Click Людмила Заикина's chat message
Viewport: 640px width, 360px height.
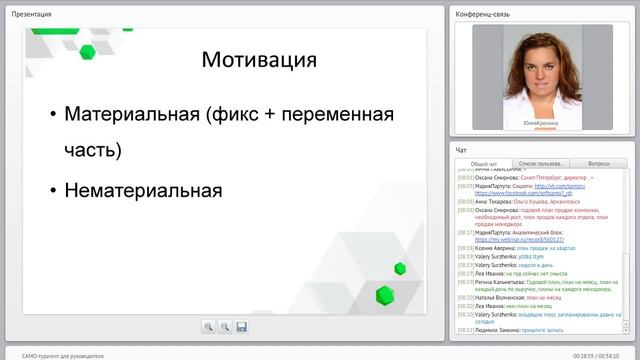click(511, 330)
